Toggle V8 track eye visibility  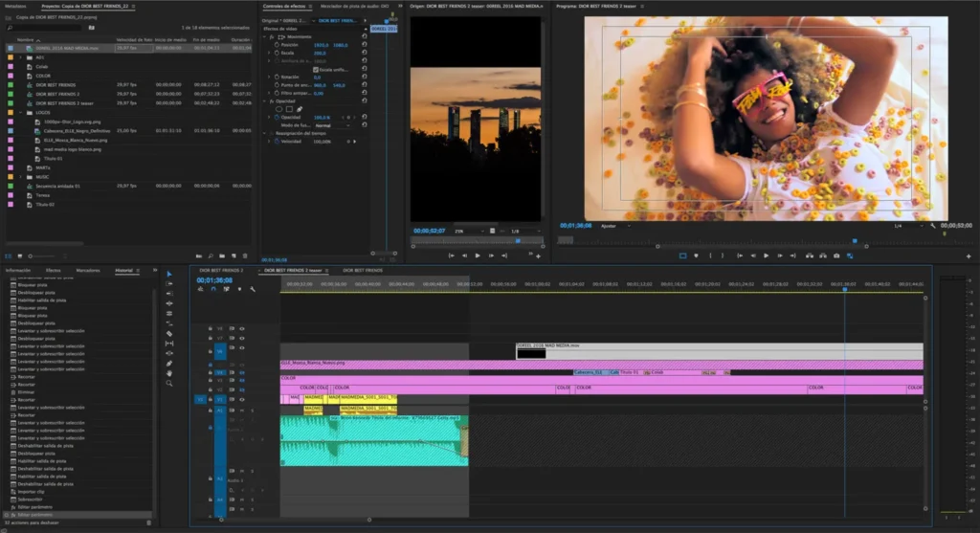242,328
